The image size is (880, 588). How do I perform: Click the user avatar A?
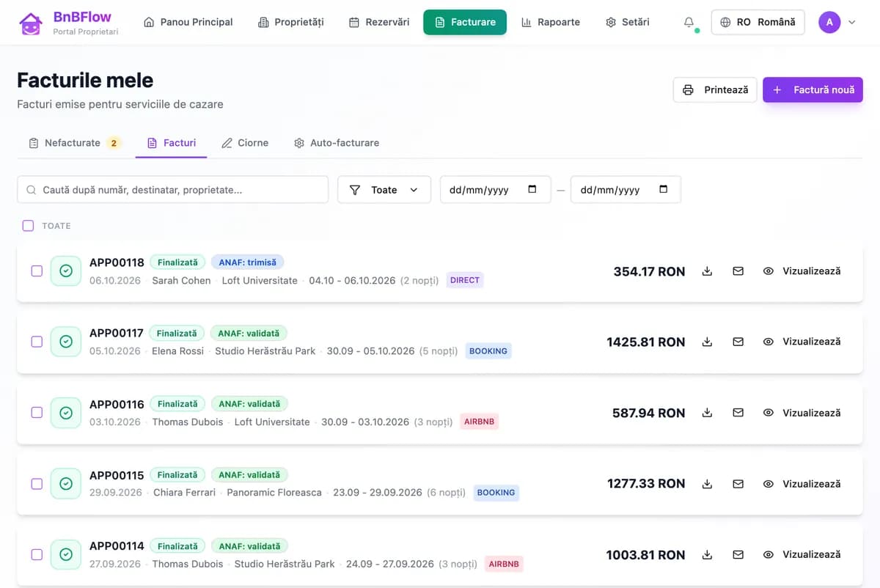[x=829, y=22]
